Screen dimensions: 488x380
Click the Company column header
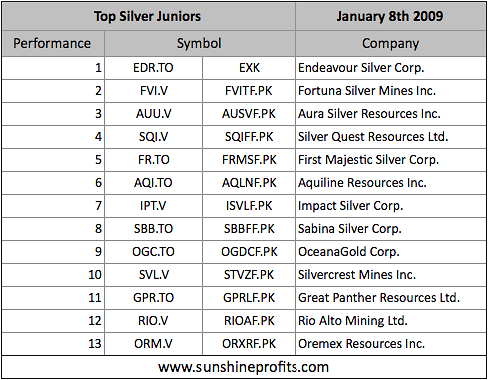(x=390, y=44)
